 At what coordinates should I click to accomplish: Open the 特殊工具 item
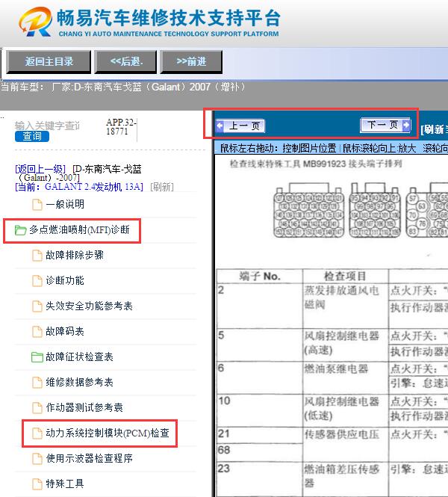[x=65, y=484]
